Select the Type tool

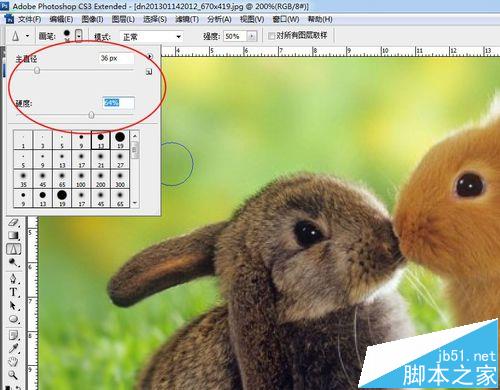point(14,292)
